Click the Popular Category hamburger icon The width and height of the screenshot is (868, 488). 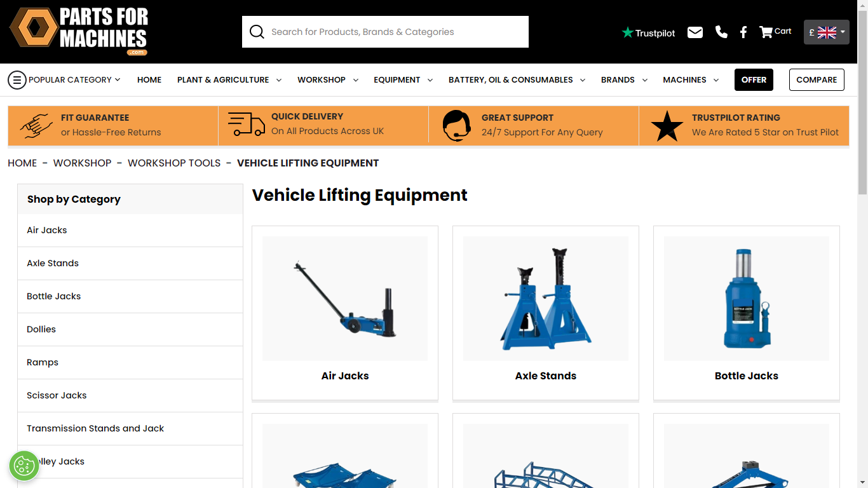(17, 80)
